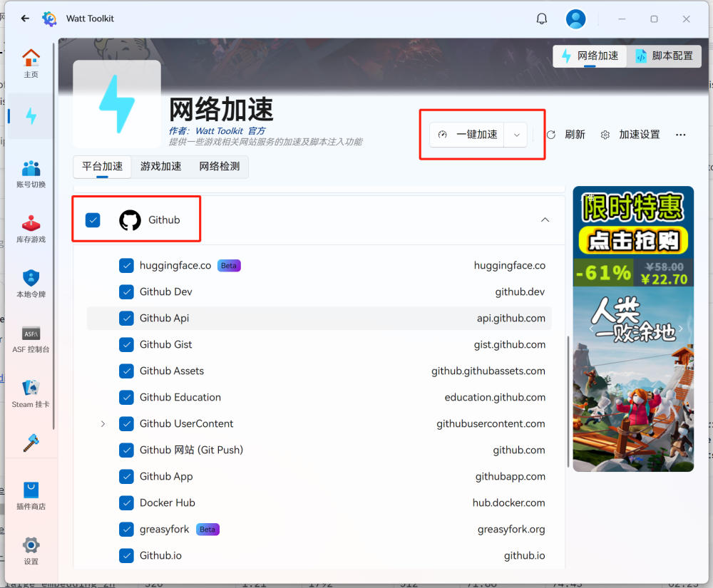Switch to 脚本配置 top tab
The width and height of the screenshot is (713, 588).
[x=664, y=56]
